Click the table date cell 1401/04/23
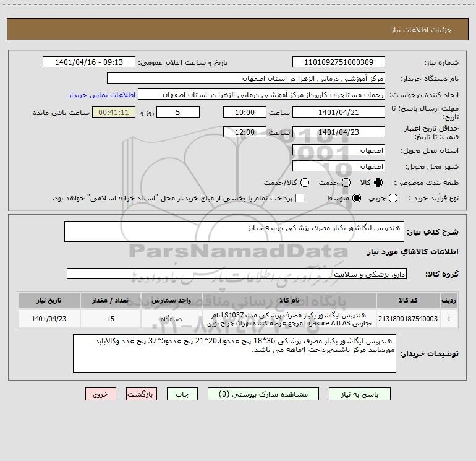476x461 pixels. tap(49, 319)
